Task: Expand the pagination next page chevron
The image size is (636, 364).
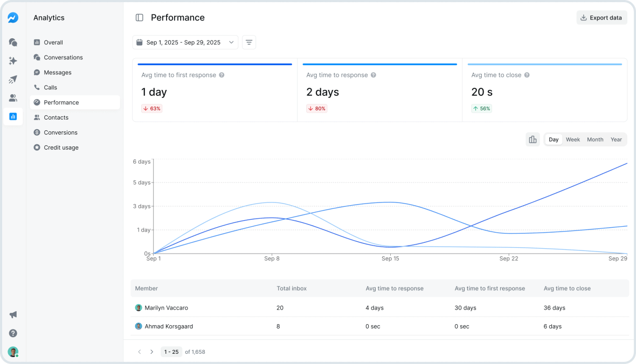Action: (152, 352)
